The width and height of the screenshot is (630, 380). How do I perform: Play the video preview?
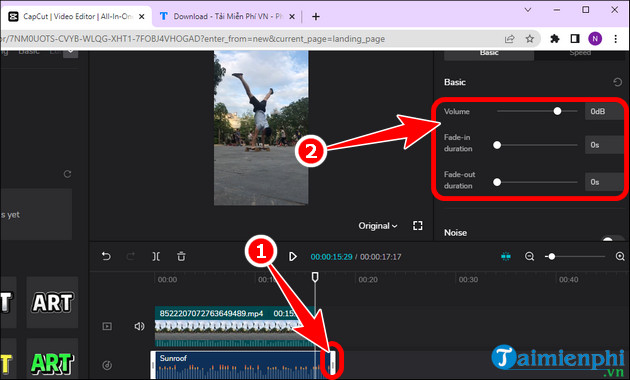pyautogui.click(x=292, y=256)
